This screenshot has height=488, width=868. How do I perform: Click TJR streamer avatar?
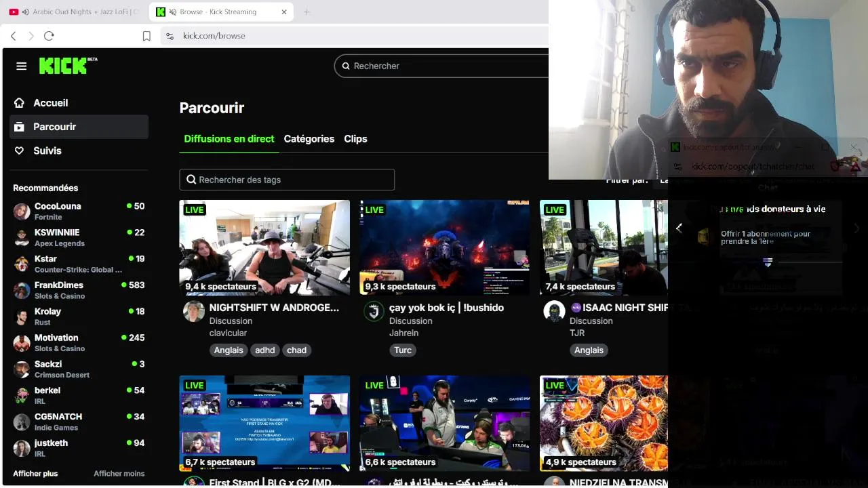[554, 312]
